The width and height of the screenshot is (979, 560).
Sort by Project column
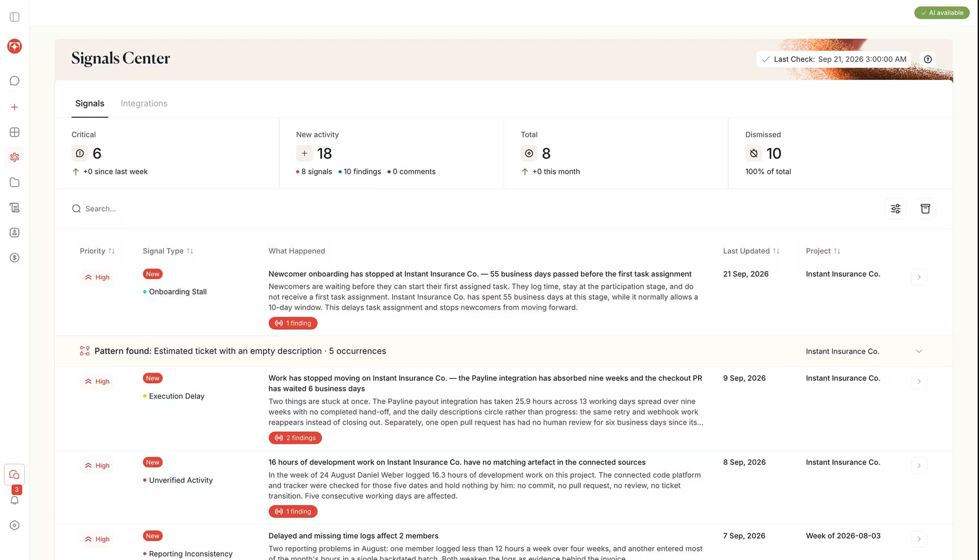pyautogui.click(x=823, y=251)
